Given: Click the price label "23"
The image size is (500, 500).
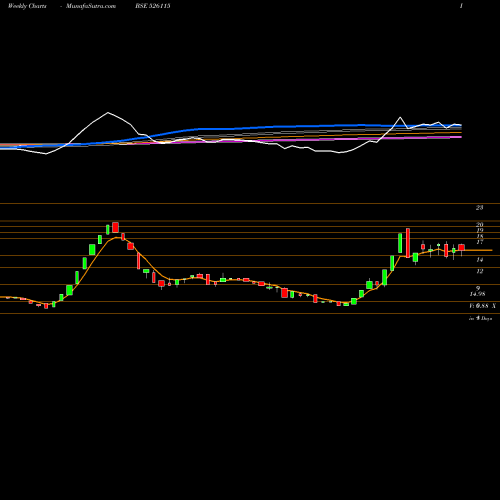Looking at the screenshot, I should [479, 208].
